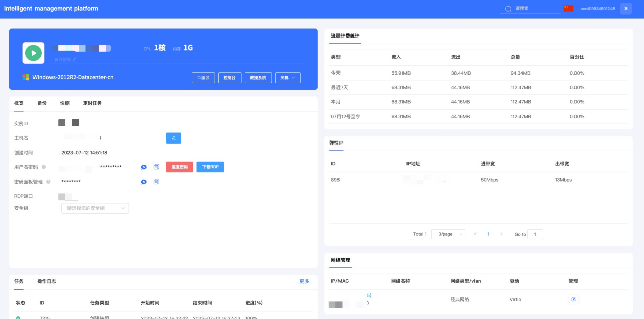Click the Windows logo beside Windows-2012R2-Datacenter-cn

click(26, 77)
